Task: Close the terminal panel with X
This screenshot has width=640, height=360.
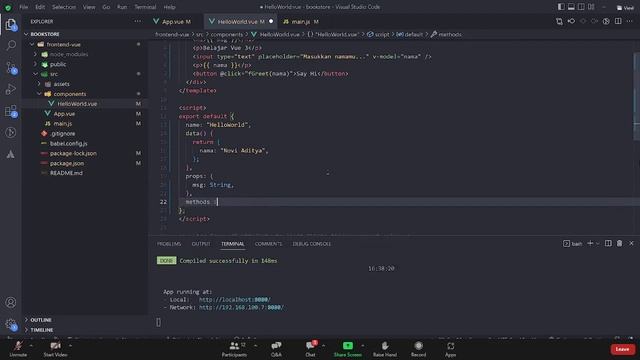Action: pyautogui.click(x=631, y=243)
